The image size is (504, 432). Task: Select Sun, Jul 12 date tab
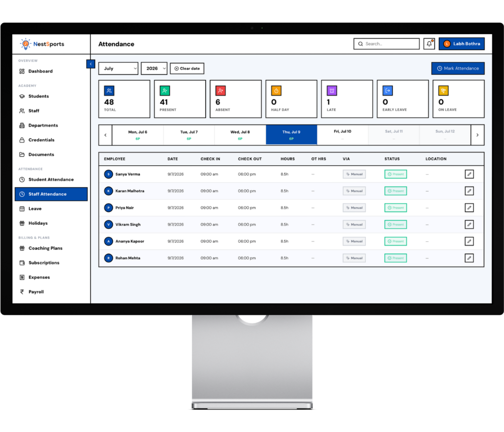click(x=445, y=135)
